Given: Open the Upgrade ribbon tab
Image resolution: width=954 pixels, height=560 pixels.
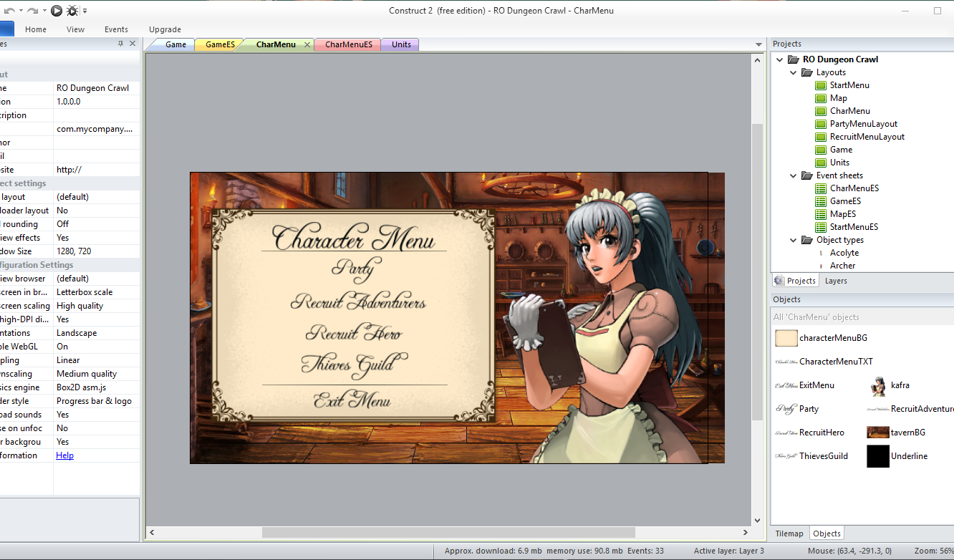Looking at the screenshot, I should 165,29.
